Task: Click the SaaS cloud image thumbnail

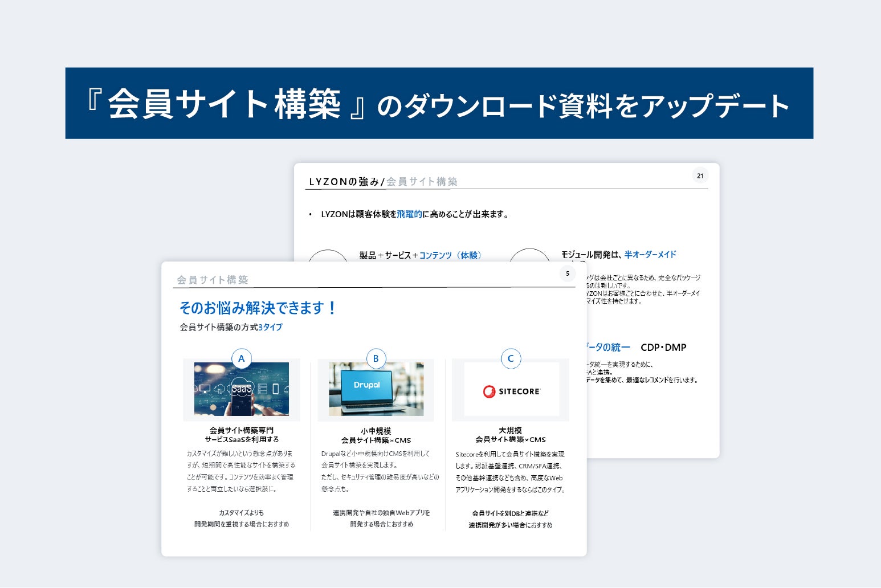Action: pyautogui.click(x=241, y=389)
